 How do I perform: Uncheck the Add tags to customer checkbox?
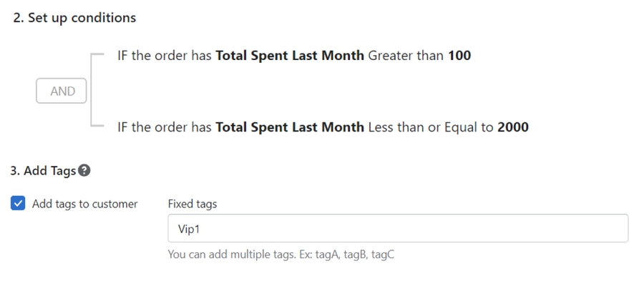[x=19, y=204]
